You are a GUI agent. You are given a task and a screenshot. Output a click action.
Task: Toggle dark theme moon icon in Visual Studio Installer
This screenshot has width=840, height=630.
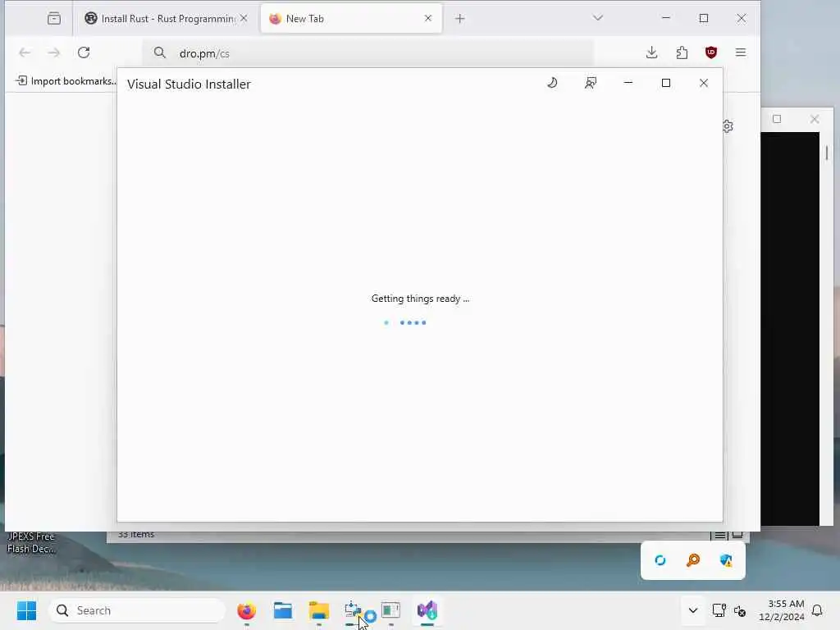coord(552,83)
